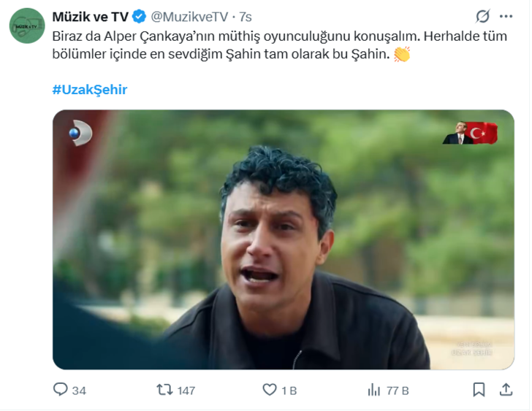The image size is (532, 411).
Task: Open the 7s timestamp link
Action: [246, 17]
